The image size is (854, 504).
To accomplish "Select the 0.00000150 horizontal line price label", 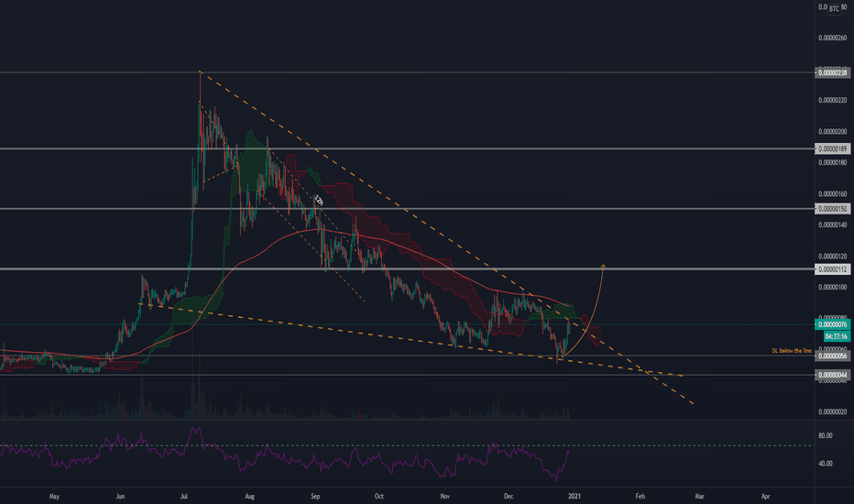I will 833,209.
